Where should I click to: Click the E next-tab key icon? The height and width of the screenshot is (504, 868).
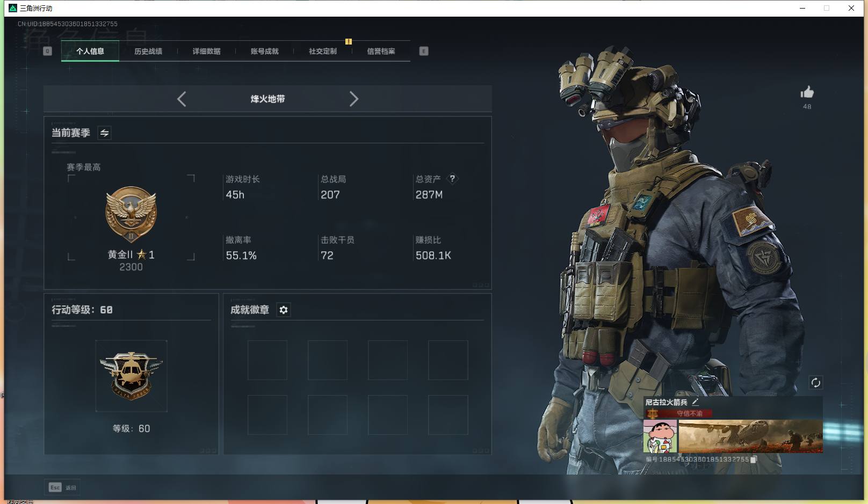click(x=424, y=51)
